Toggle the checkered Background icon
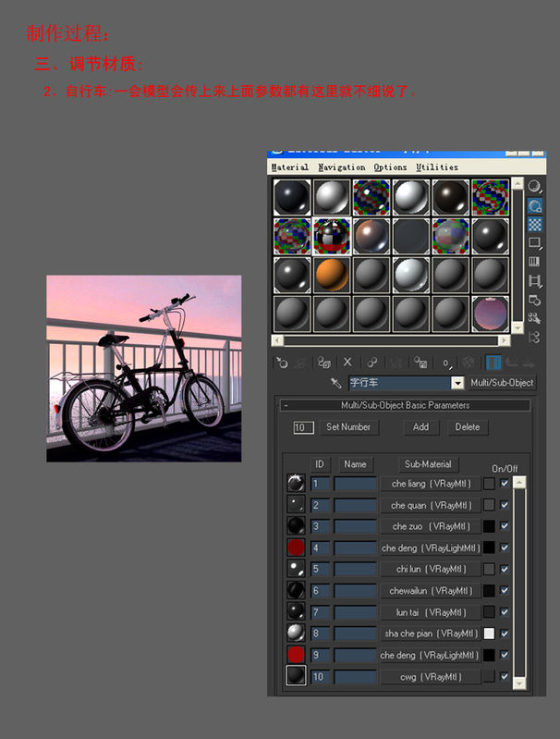The image size is (560, 739). point(534,225)
